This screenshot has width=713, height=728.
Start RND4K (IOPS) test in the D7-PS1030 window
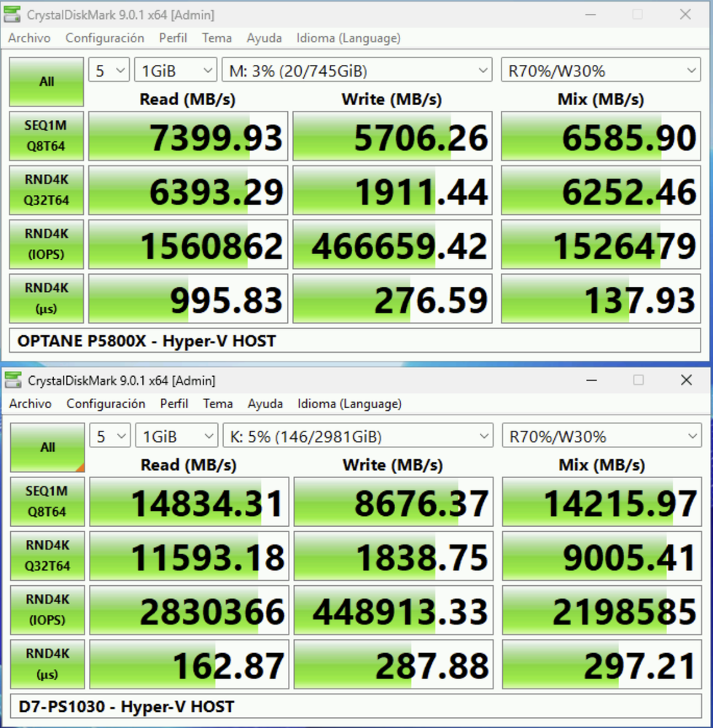click(47, 610)
